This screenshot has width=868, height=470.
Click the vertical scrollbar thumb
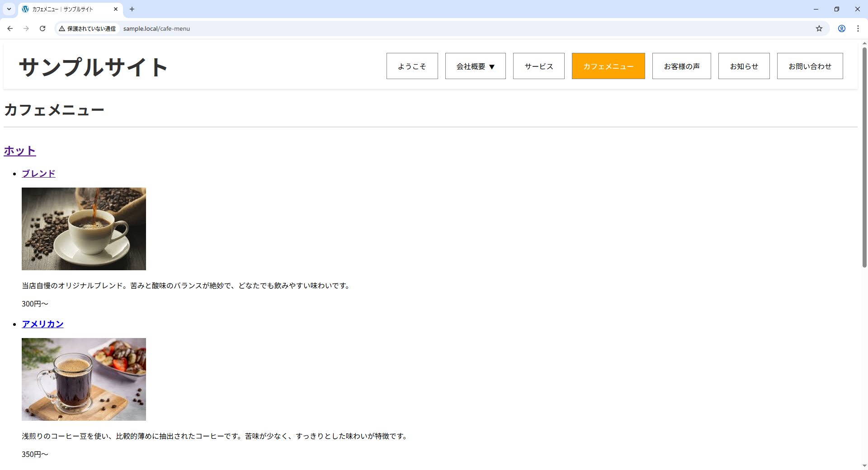(864, 157)
